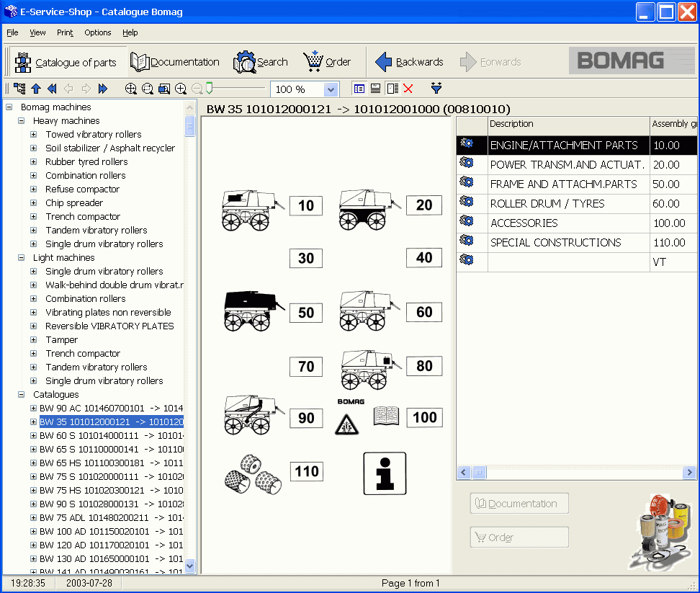Zoom in with plus magnifier
700x593 pixels.
[180, 89]
